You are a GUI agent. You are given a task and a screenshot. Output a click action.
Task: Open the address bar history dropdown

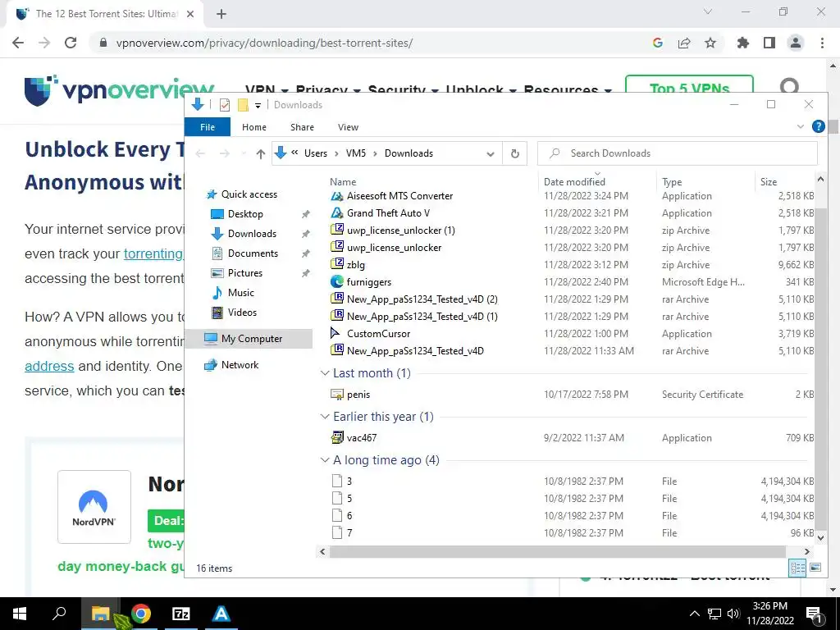pos(491,153)
